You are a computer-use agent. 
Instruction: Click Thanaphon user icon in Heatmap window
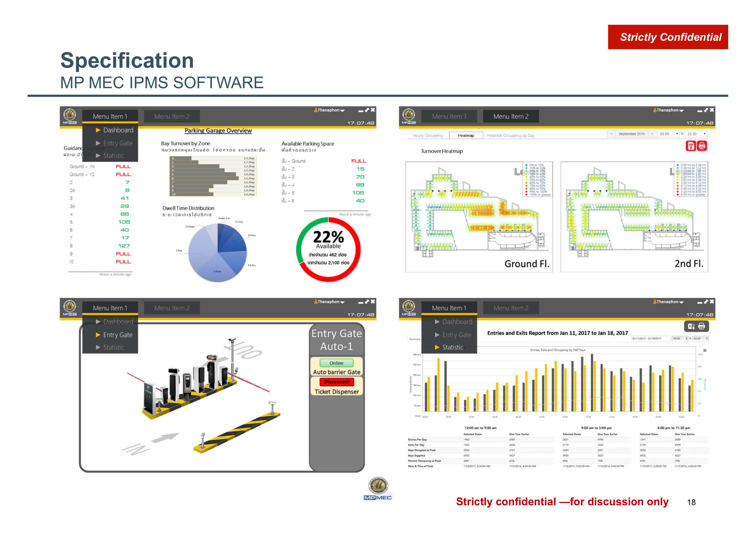[x=655, y=110]
